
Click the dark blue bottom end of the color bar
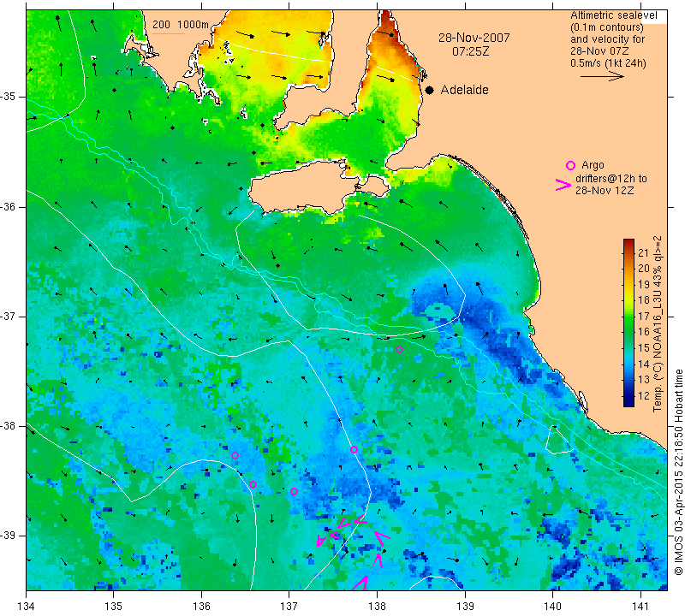coord(628,402)
